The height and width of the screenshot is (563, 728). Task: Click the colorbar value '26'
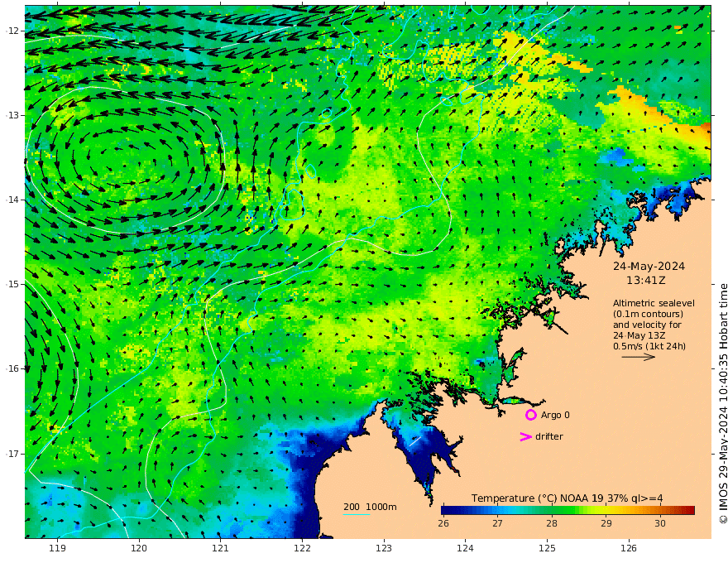coord(443,523)
